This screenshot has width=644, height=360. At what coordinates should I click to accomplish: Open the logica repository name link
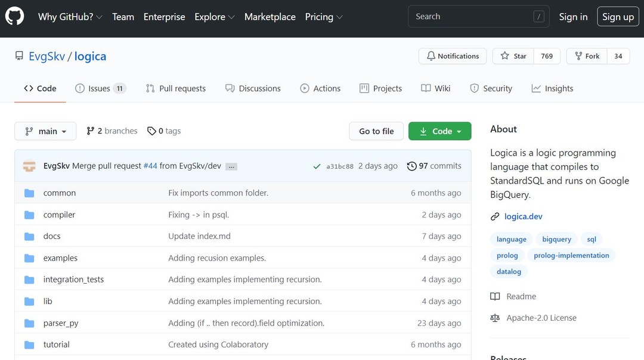click(x=90, y=56)
